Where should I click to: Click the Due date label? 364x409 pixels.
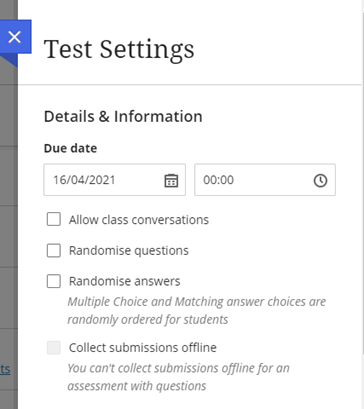(70, 148)
